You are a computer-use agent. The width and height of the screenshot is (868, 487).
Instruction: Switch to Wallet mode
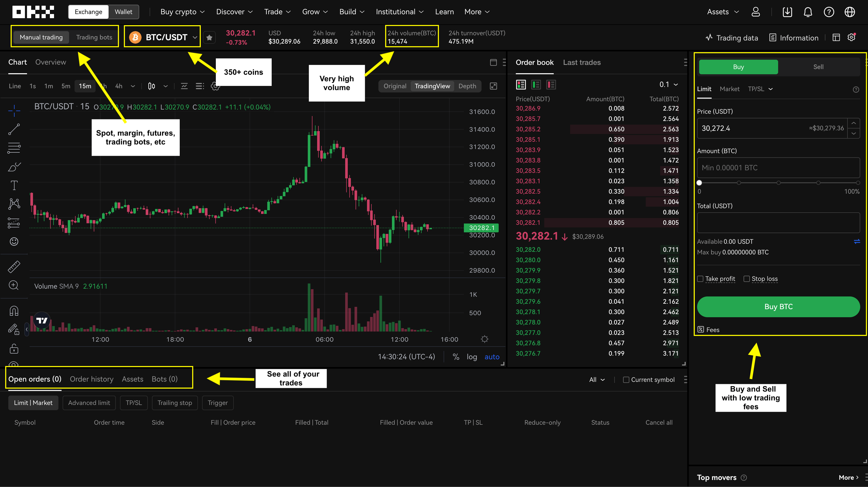click(123, 12)
